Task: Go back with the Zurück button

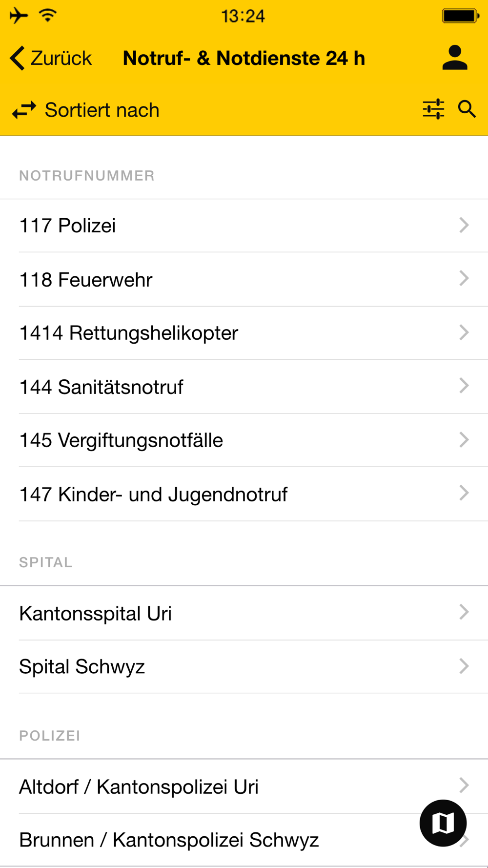Action: point(51,58)
